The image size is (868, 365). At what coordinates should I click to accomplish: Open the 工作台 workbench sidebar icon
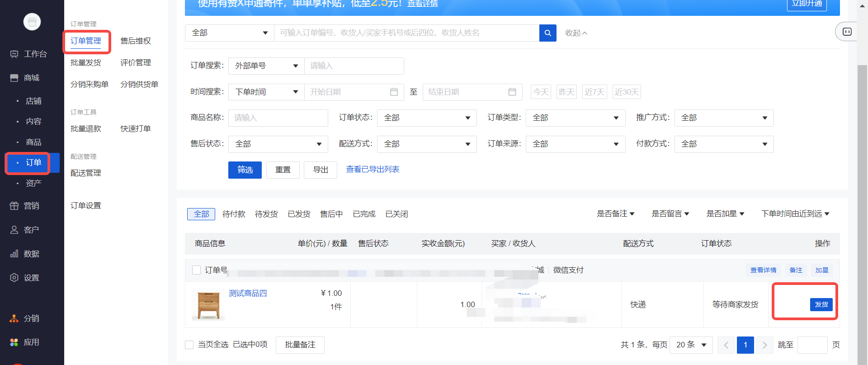pyautogui.click(x=14, y=54)
